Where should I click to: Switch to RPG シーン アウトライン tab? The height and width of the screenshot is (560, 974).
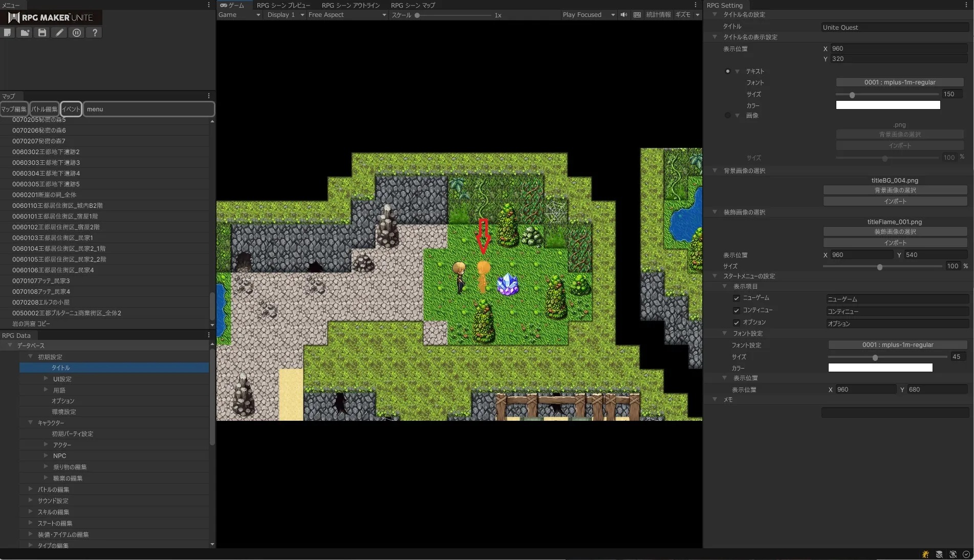point(351,5)
